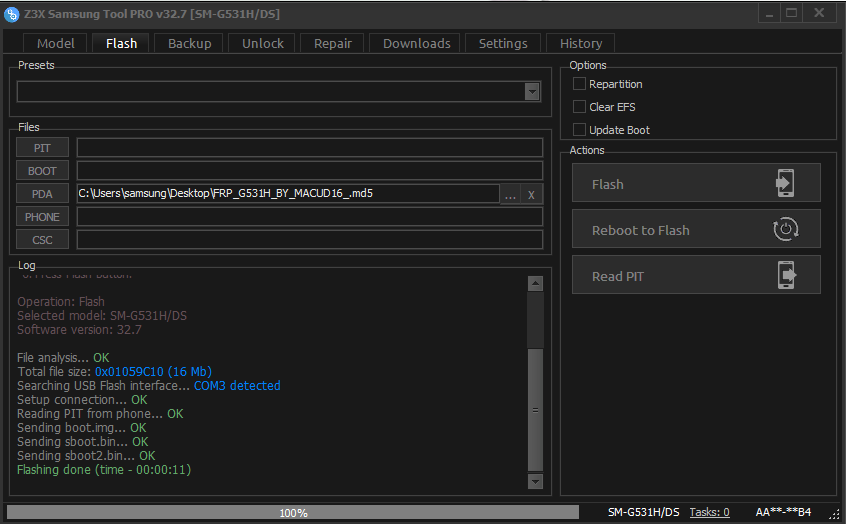
Task: Click 'Sending boot.img... OK' log line
Action: (82, 428)
